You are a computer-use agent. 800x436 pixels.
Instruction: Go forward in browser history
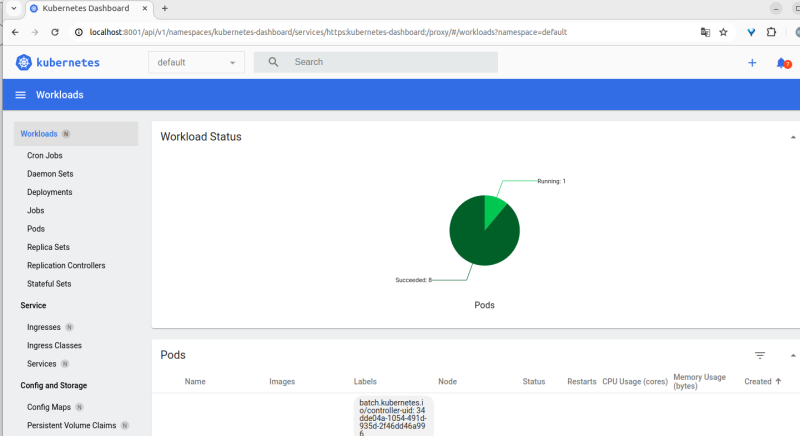[x=35, y=32]
